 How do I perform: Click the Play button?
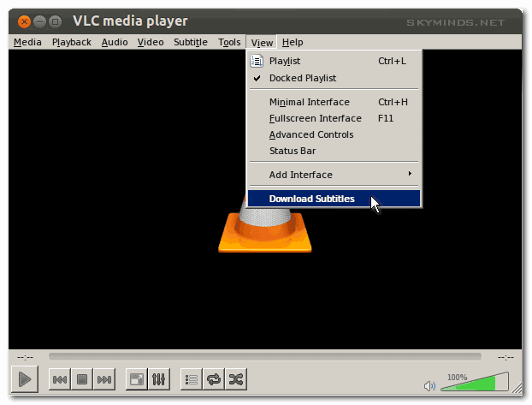(x=25, y=378)
